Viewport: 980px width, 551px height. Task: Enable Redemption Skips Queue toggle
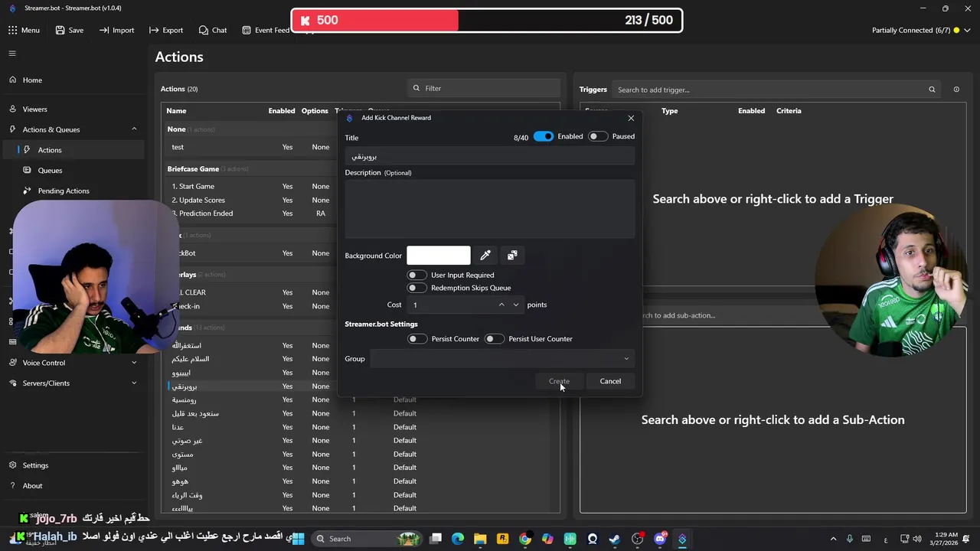click(x=417, y=288)
